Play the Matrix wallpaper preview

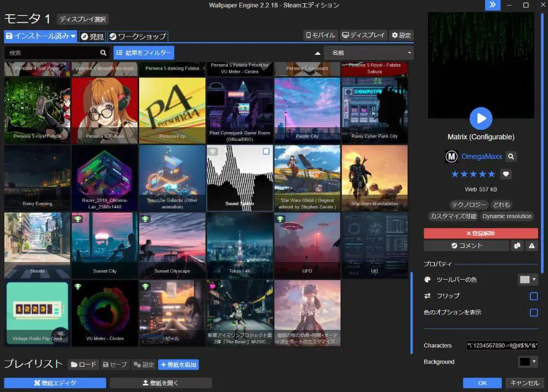point(481,118)
